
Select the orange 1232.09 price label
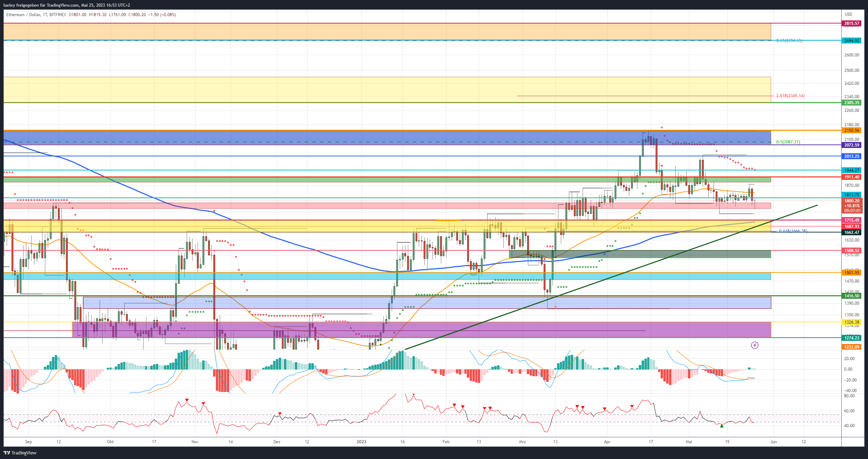click(x=852, y=347)
